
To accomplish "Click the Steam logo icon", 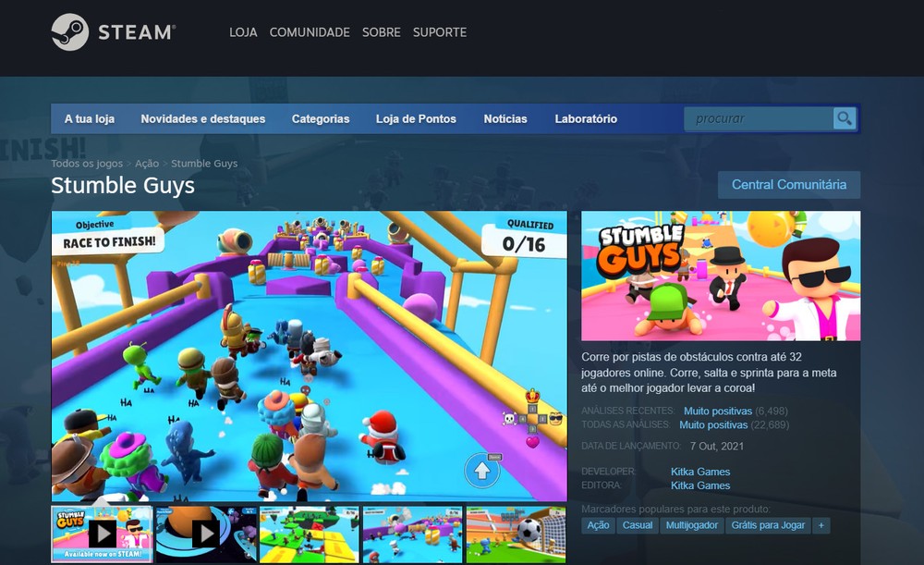I will [64, 31].
